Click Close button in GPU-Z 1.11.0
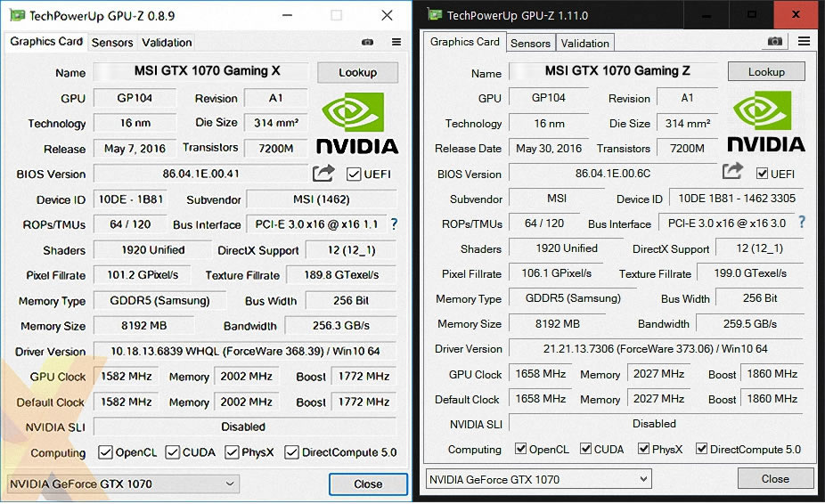This screenshot has width=825, height=504. click(775, 479)
